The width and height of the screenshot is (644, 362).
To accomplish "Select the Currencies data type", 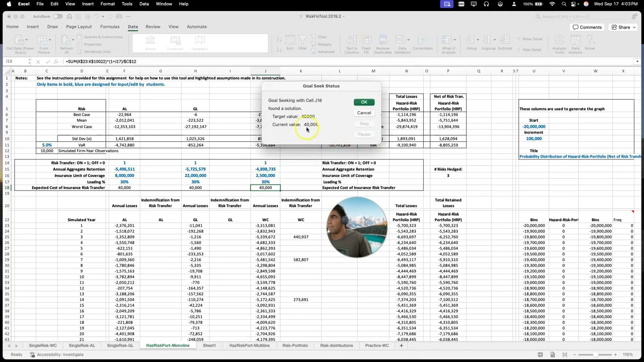I will click(175, 43).
